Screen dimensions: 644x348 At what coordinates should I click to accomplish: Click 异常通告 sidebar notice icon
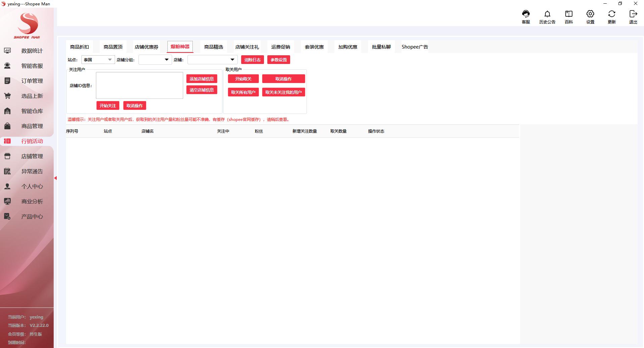(7, 171)
